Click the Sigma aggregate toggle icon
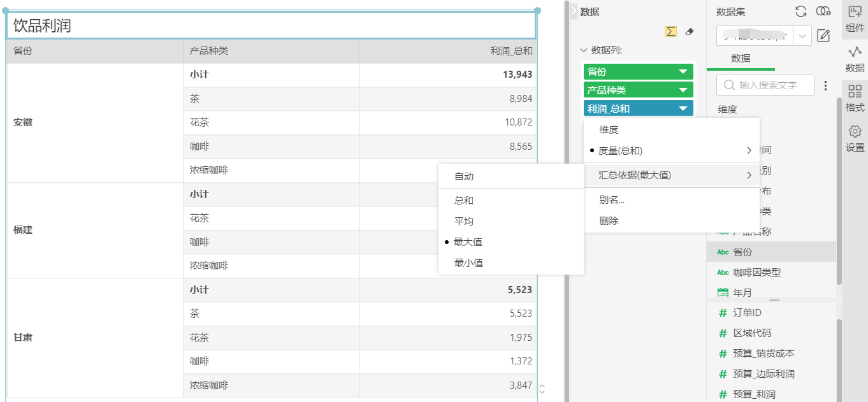This screenshot has width=868, height=402. pos(670,32)
